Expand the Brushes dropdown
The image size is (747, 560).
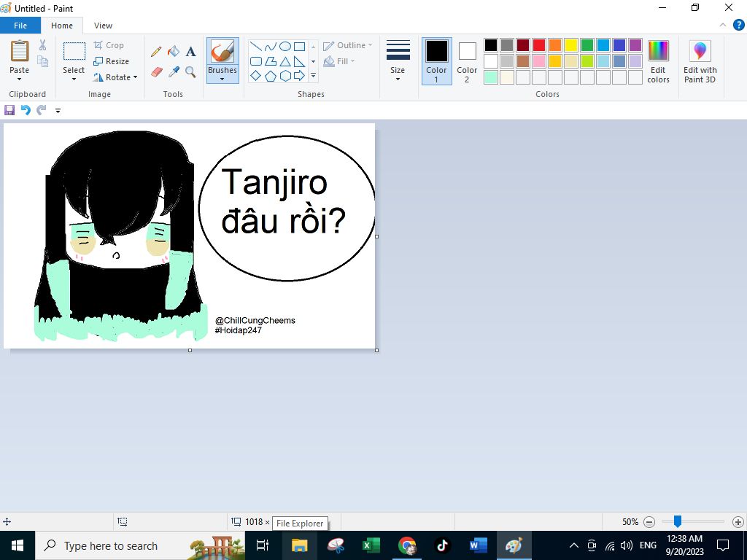pos(222,79)
